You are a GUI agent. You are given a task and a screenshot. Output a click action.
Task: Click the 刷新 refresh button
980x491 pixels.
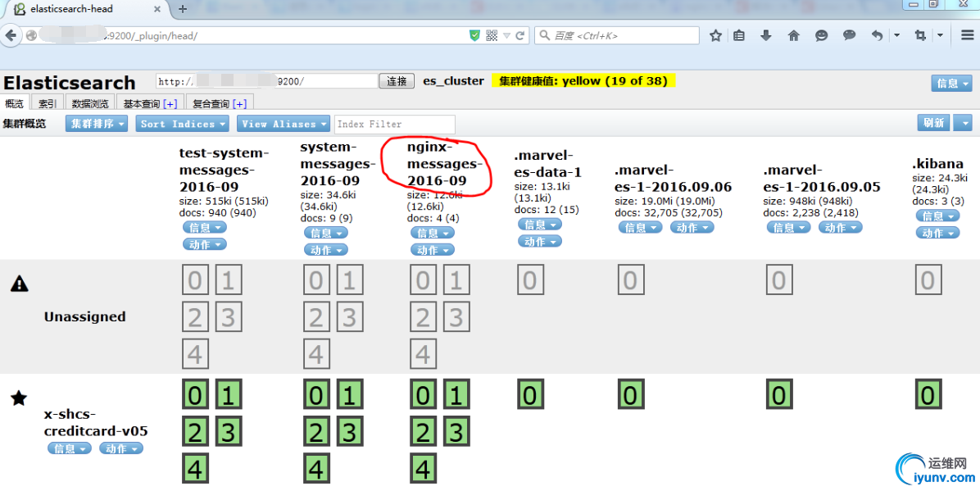tap(934, 123)
